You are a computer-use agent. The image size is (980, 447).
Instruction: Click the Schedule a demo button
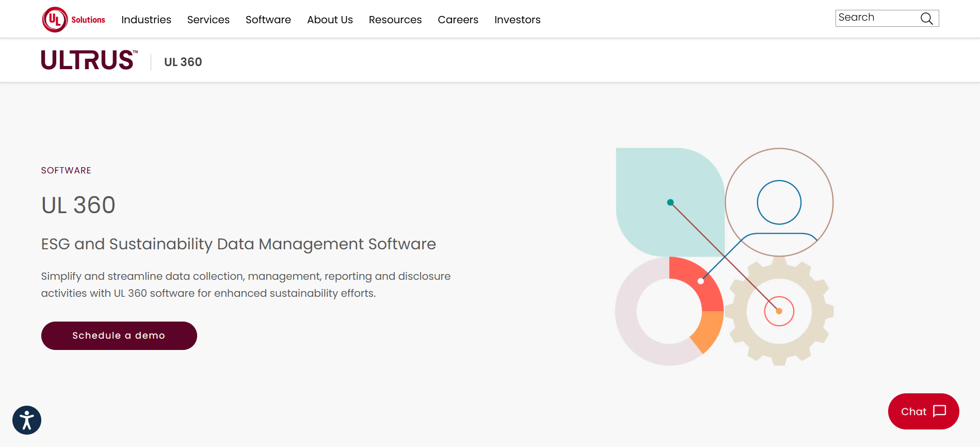click(x=119, y=336)
